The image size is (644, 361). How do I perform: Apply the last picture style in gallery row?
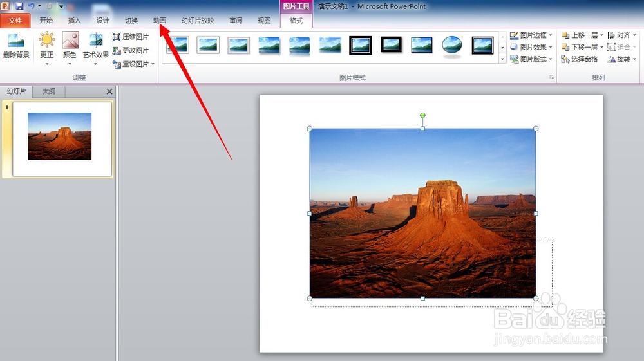pyautogui.click(x=482, y=45)
